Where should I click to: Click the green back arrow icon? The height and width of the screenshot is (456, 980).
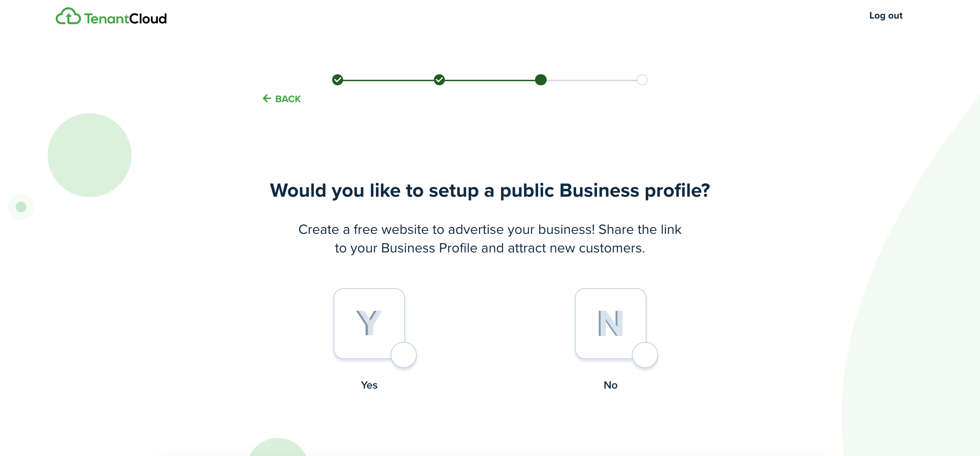point(267,98)
